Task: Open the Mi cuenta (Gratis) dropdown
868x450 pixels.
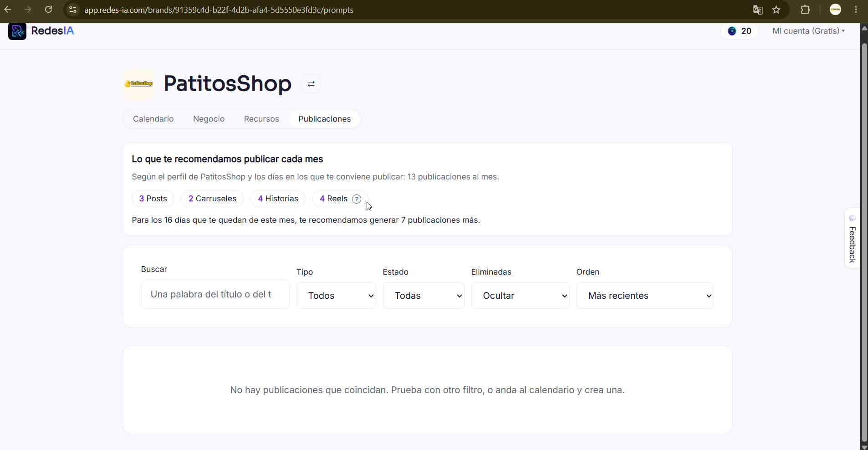Action: point(808,31)
